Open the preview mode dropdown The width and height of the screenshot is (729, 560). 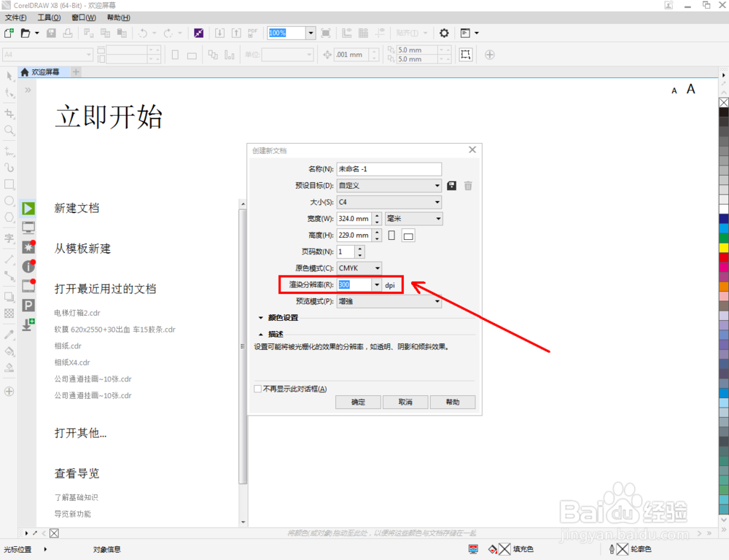[389, 301]
